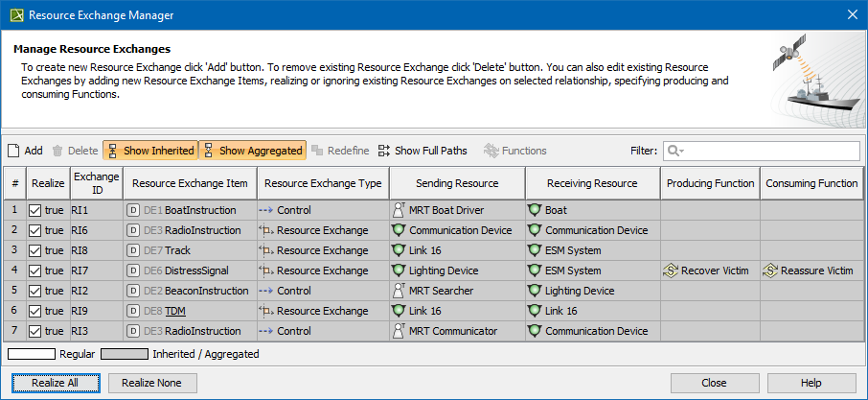Screen dimensions: 868x400
Task: Click the Control arrow icon in row 1
Action: click(265, 210)
